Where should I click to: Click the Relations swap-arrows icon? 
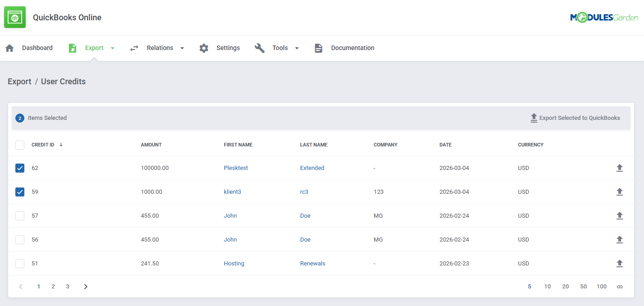tap(134, 48)
